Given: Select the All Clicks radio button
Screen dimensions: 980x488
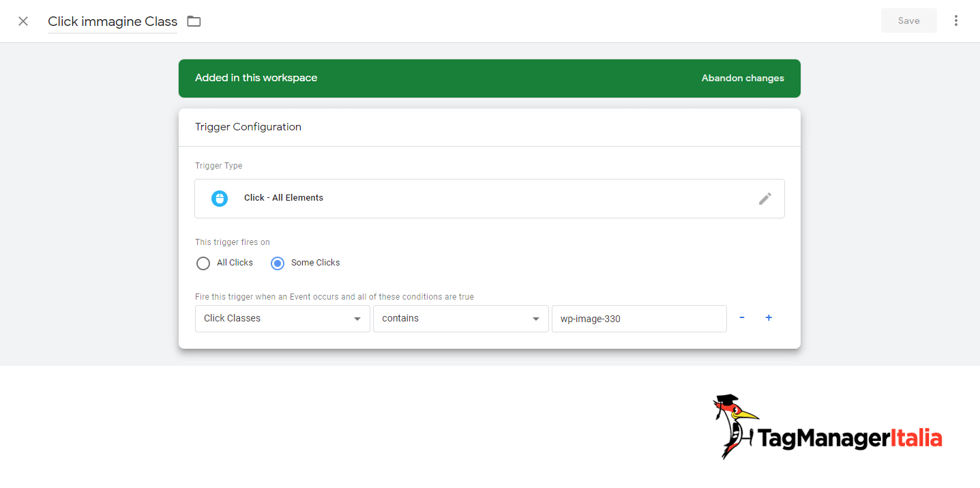Looking at the screenshot, I should click(203, 263).
